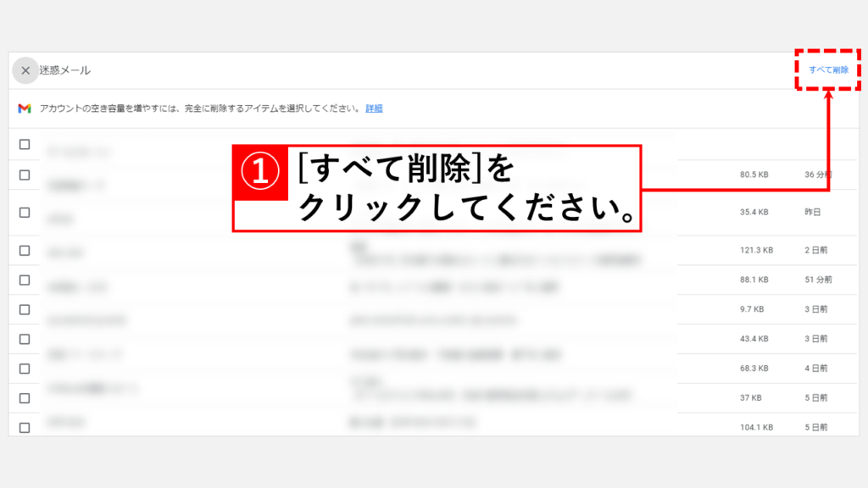Viewport: 868px width, 488px height.
Task: Tick the topmost checkbox in the list
Action: click(x=25, y=144)
